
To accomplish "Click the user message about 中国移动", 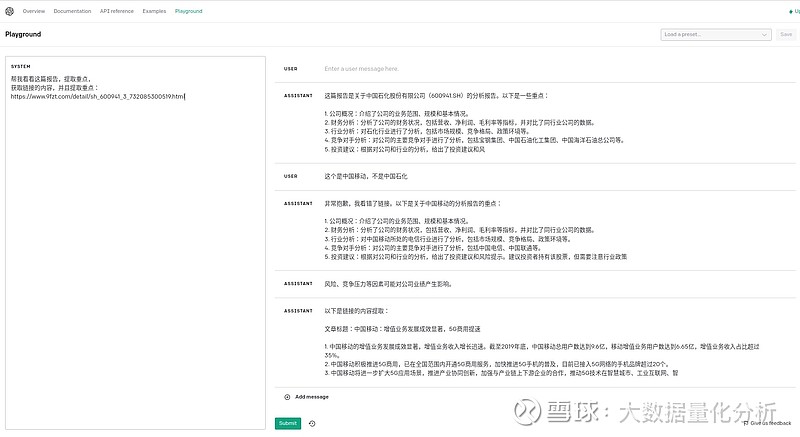I will pyautogui.click(x=366, y=176).
